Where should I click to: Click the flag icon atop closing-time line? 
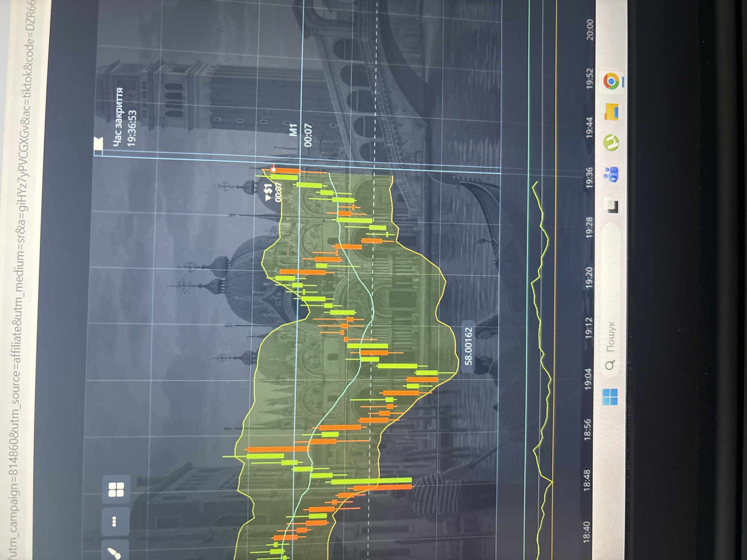(x=99, y=144)
